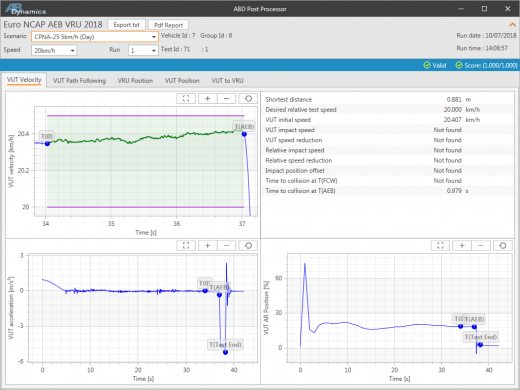520x390 pixels.
Task: Click the AB Dynamics logo
Action: (x=25, y=9)
